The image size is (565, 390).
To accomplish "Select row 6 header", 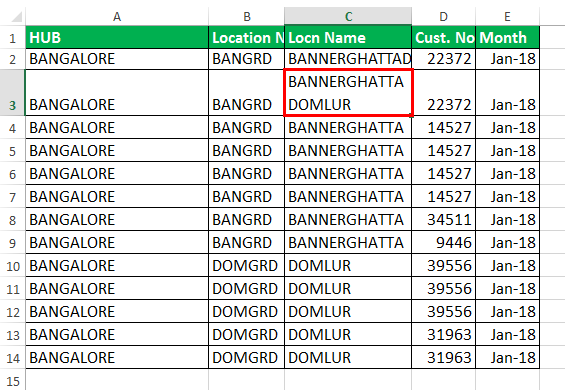I will (13, 173).
